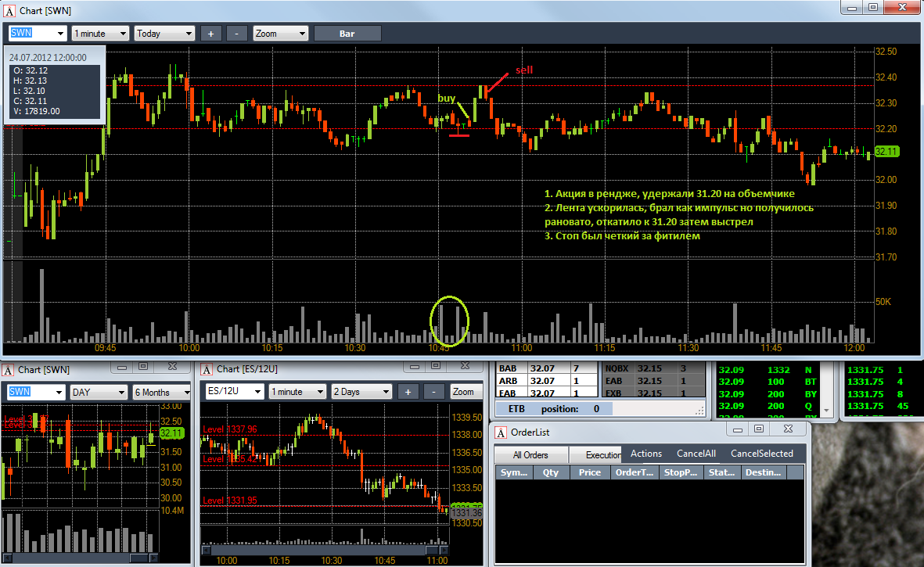Maximize the Chart [ES/12U] window

pos(436,366)
